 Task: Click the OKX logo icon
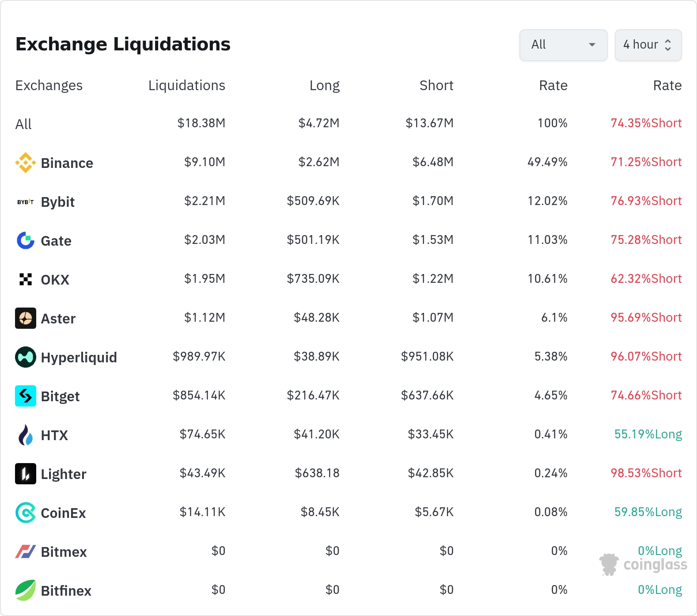coord(26,279)
